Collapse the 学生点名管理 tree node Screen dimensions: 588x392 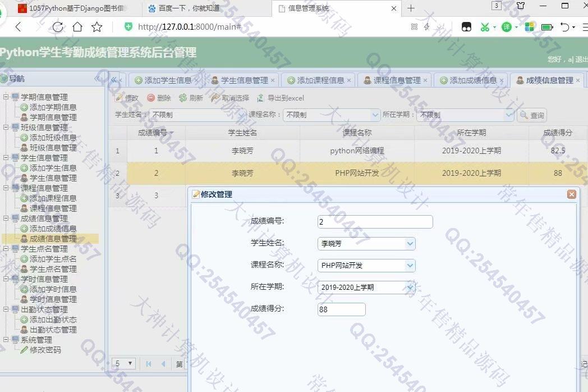coord(6,249)
